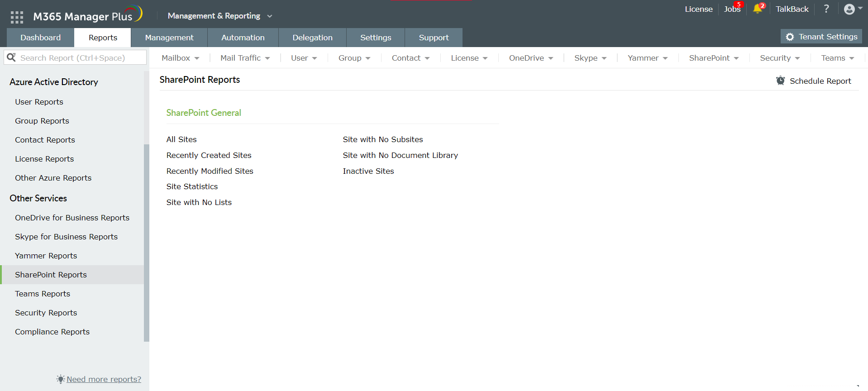Open the Site with No Subsites report
This screenshot has width=868, height=391.
[383, 139]
